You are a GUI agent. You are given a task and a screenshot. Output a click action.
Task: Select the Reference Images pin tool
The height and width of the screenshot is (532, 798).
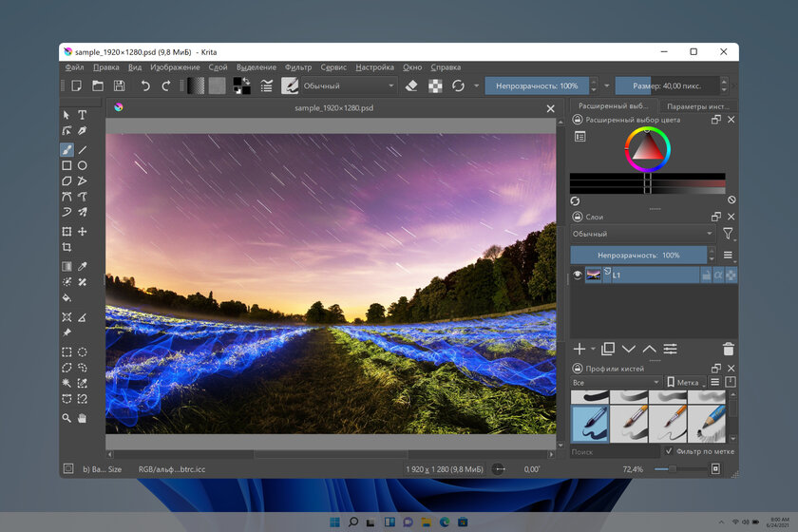pyautogui.click(x=66, y=332)
